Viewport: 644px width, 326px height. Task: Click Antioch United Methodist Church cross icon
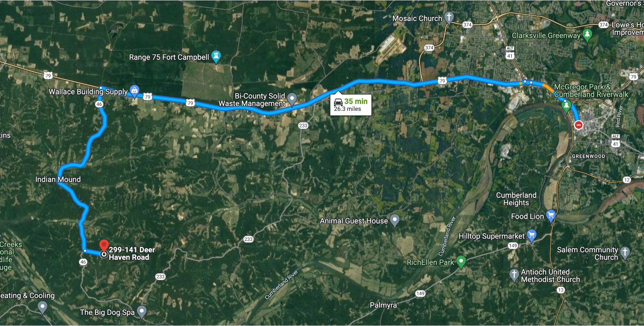pos(514,275)
